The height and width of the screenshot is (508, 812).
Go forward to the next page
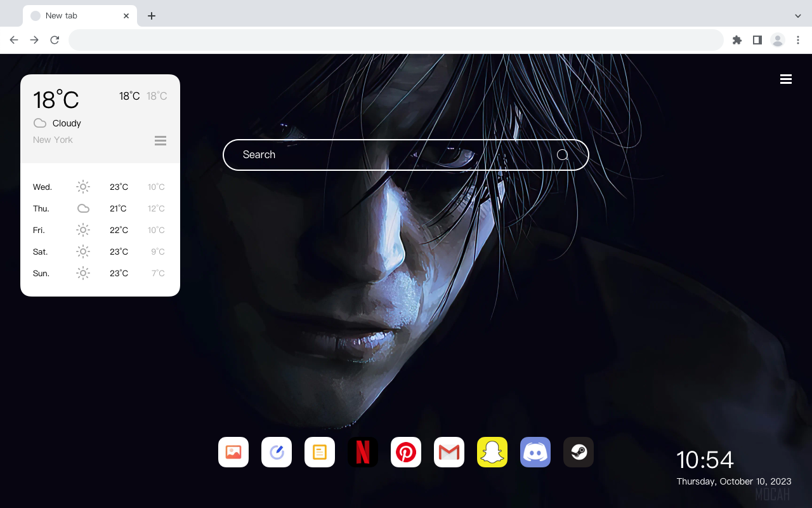click(34, 40)
